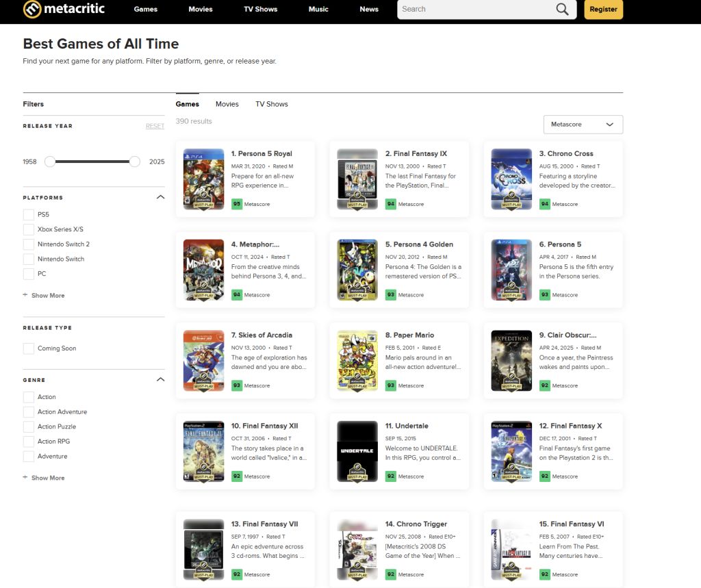Click the 93 Metascore badge of Skies of Arcadia

tap(236, 385)
